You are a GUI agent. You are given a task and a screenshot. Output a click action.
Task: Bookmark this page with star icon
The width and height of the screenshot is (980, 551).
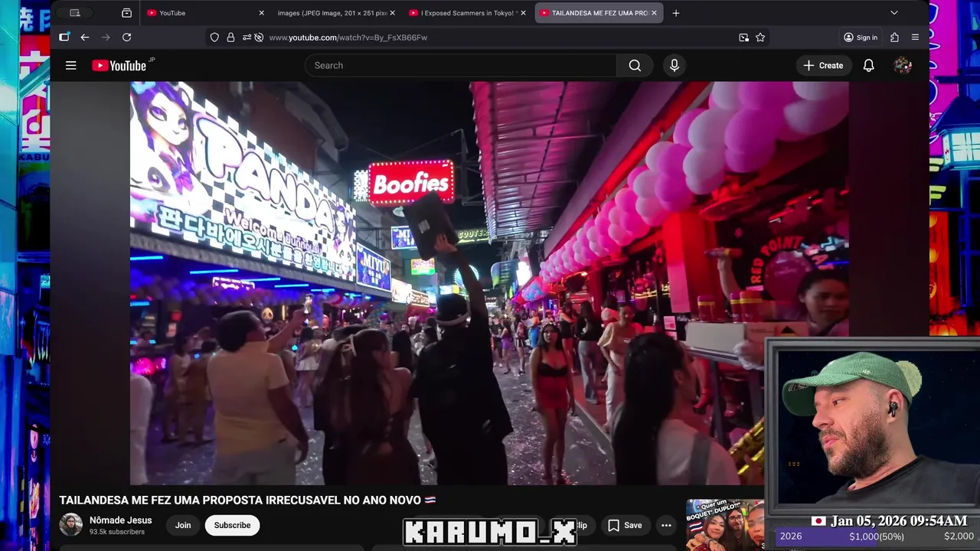[x=760, y=37]
